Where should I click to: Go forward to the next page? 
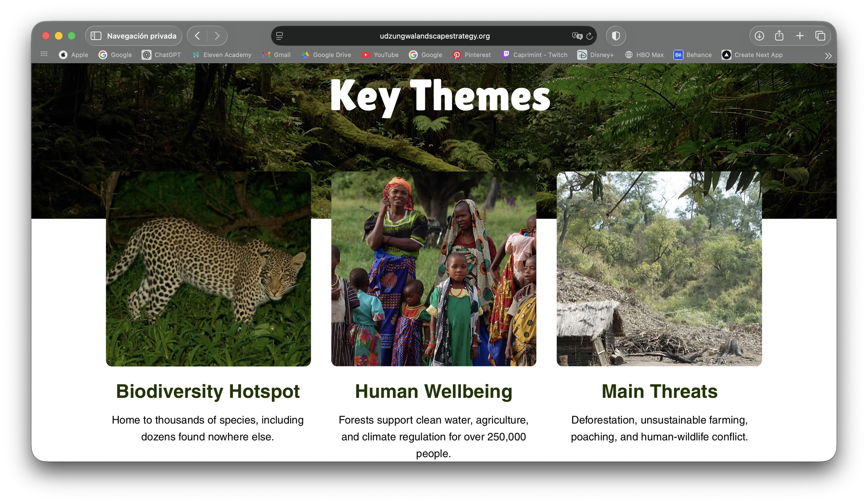pyautogui.click(x=217, y=36)
